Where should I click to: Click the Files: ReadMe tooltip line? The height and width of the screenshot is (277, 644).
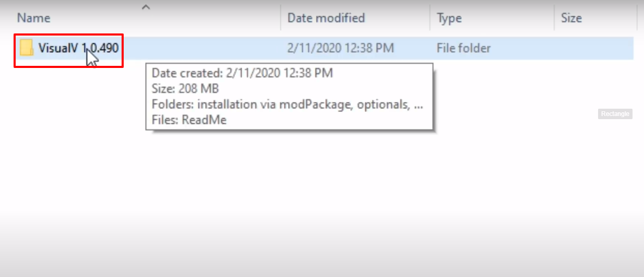(x=189, y=120)
